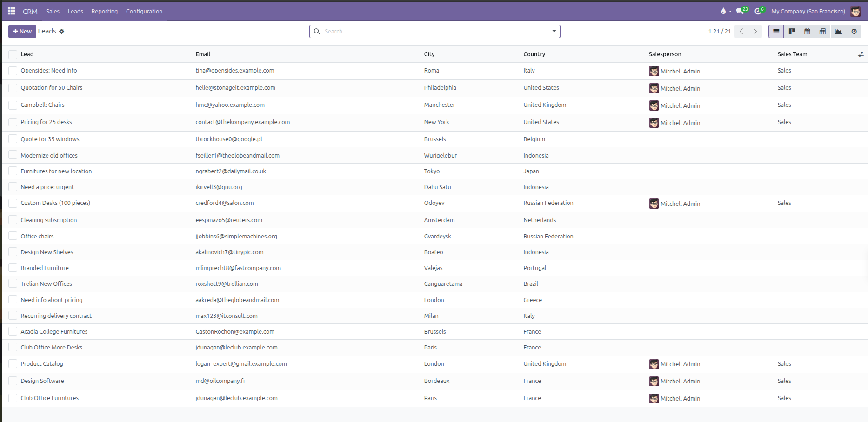Switch company via My Company (San Francisco)
This screenshot has height=422, width=868.
[x=808, y=11]
